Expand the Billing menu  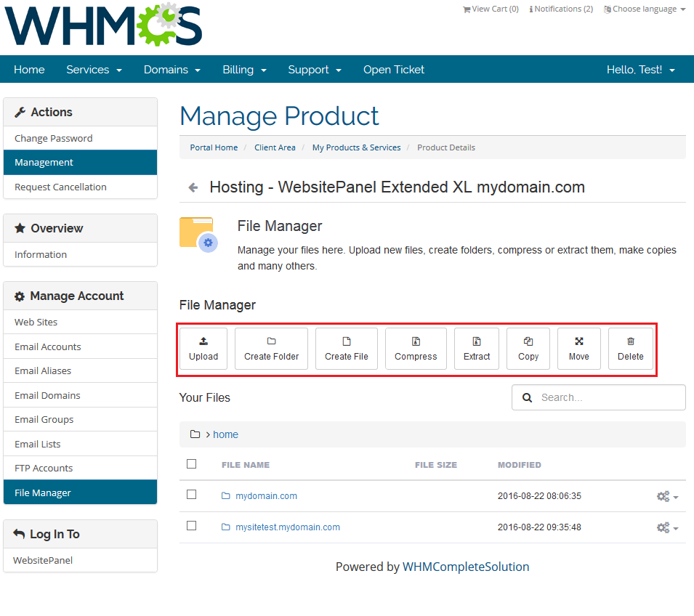click(x=244, y=70)
